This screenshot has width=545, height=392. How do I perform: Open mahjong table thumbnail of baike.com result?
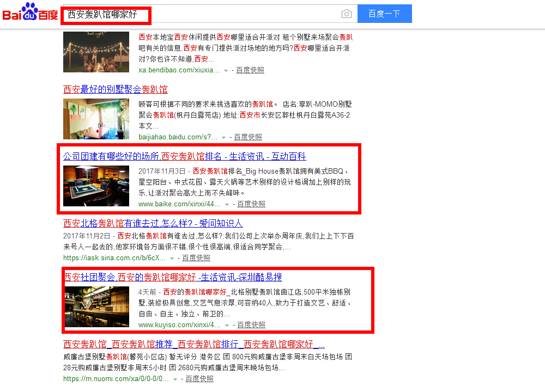click(96, 186)
